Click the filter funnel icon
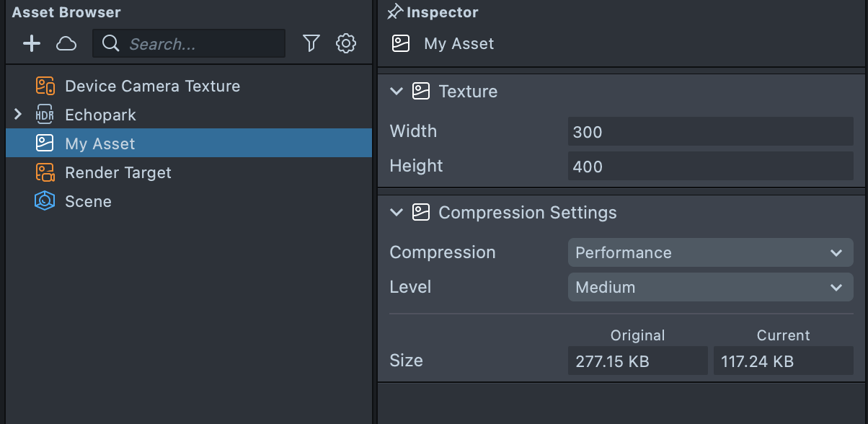This screenshot has height=424, width=868. [311, 44]
